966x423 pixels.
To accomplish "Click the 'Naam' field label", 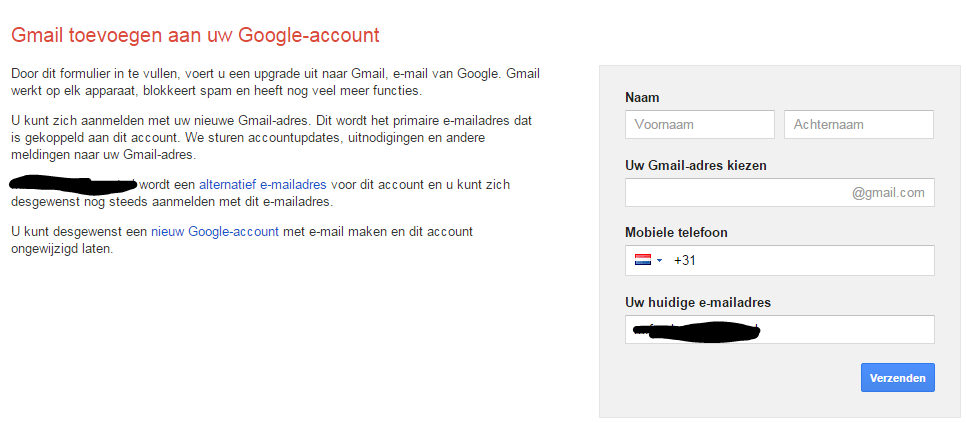I will pyautogui.click(x=642, y=97).
